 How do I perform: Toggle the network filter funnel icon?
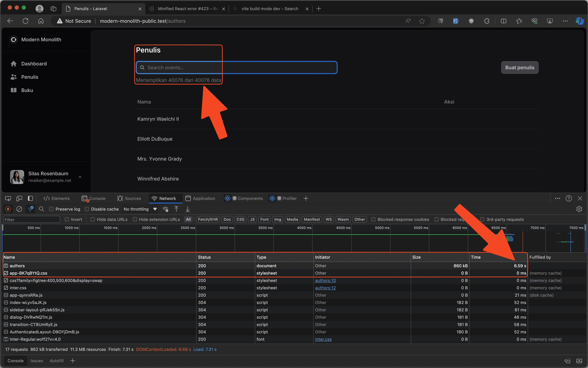pos(31,209)
